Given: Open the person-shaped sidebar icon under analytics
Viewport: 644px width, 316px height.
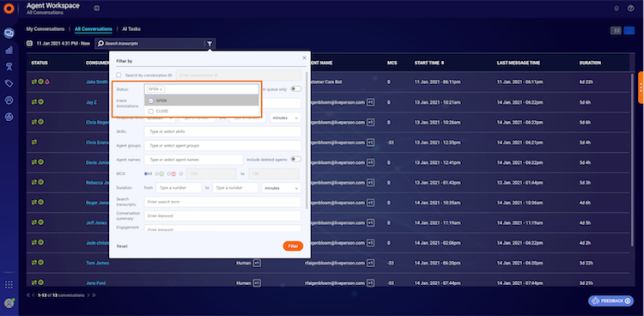Looking at the screenshot, I should (x=9, y=67).
